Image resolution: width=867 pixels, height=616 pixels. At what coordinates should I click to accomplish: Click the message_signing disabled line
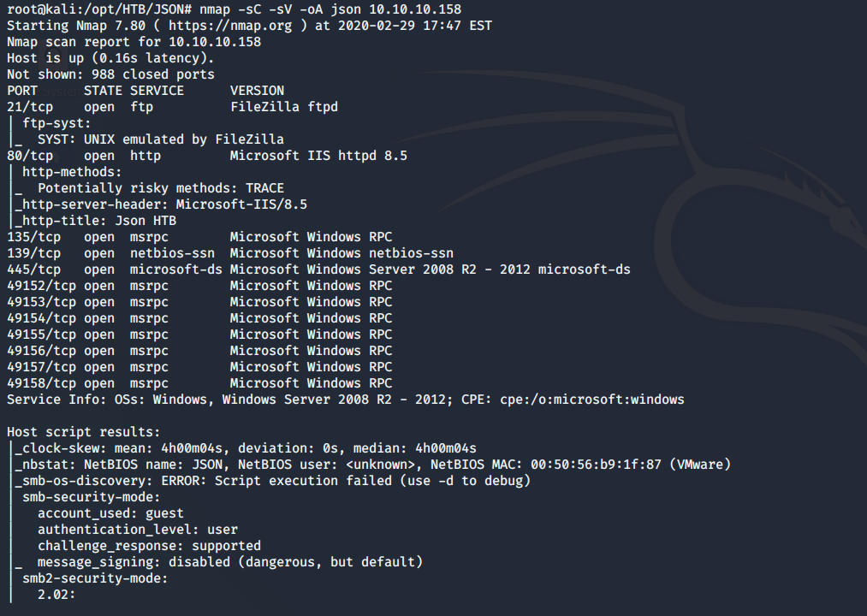[229, 562]
